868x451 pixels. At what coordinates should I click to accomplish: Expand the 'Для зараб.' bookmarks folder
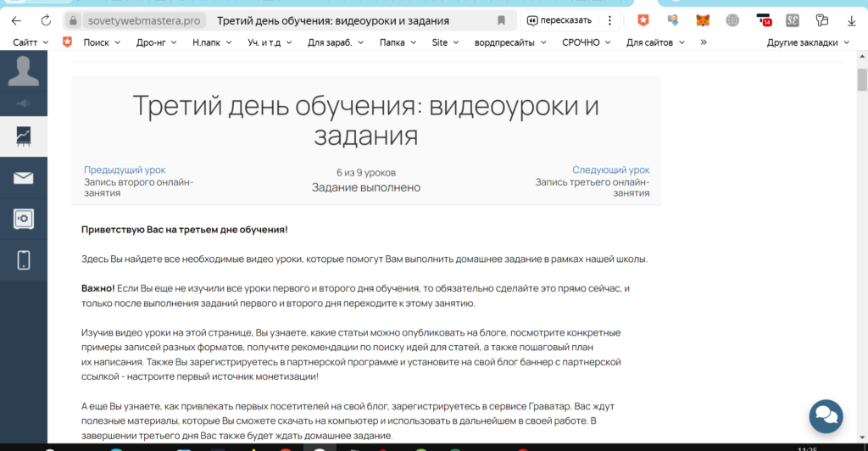point(336,42)
